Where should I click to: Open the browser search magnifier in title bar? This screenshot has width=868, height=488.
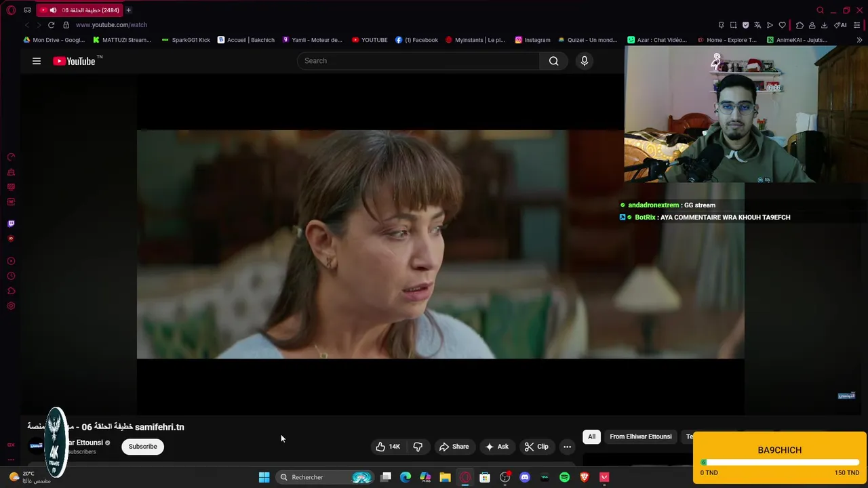tap(820, 10)
